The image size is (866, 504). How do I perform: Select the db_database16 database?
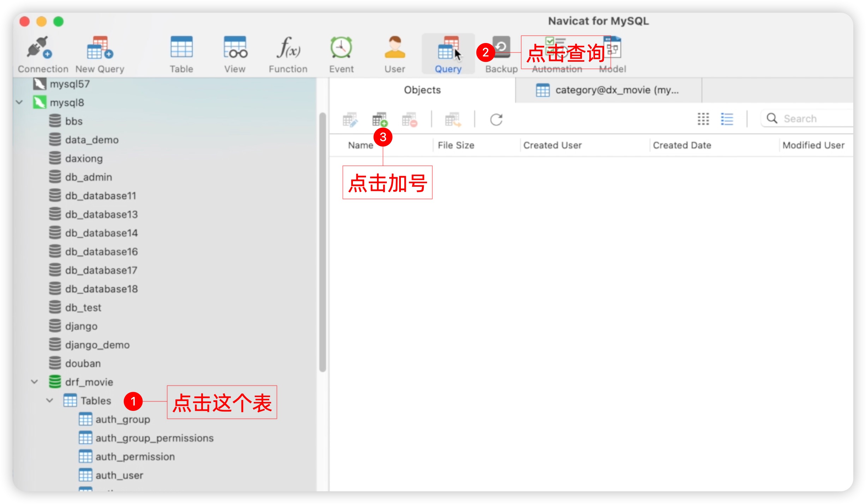coord(93,252)
